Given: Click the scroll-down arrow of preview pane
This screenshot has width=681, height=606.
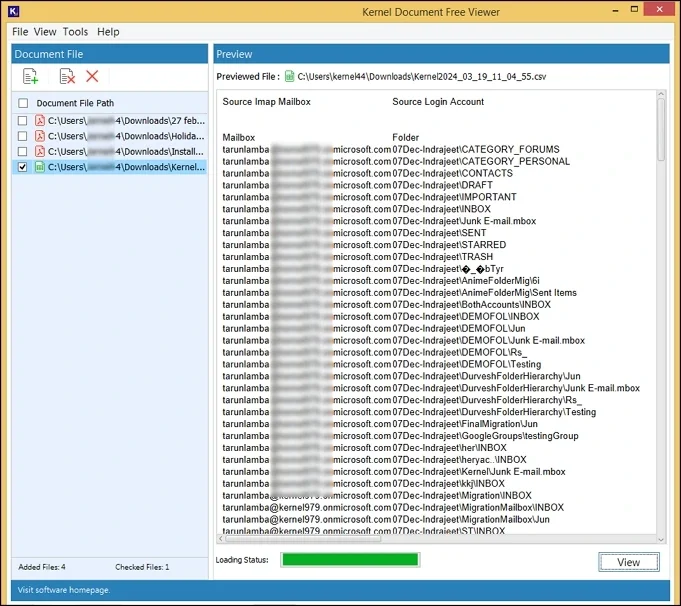Looking at the screenshot, I should point(661,540).
